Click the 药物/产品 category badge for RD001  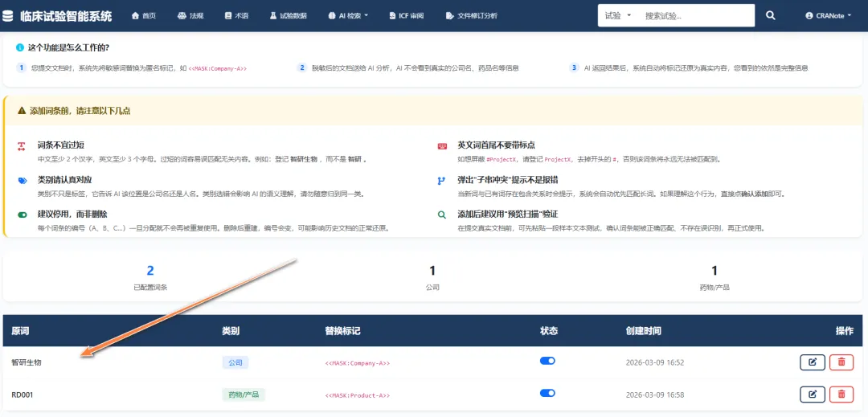click(x=244, y=395)
